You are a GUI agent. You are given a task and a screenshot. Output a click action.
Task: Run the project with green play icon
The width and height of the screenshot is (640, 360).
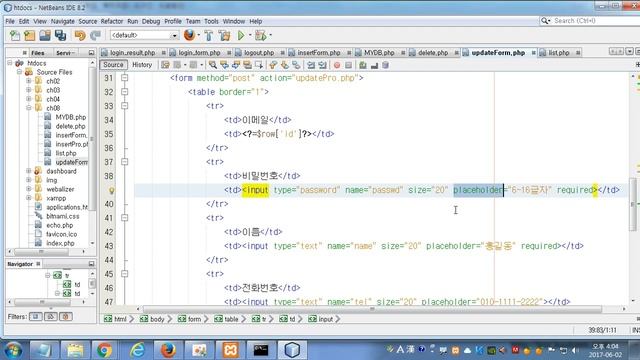click(241, 36)
